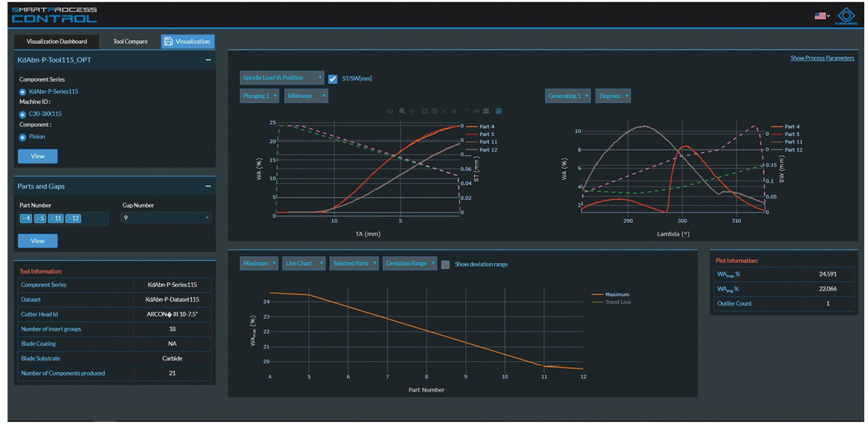Open the Maximum dropdown above the line chart
868x428 pixels.
(x=259, y=264)
